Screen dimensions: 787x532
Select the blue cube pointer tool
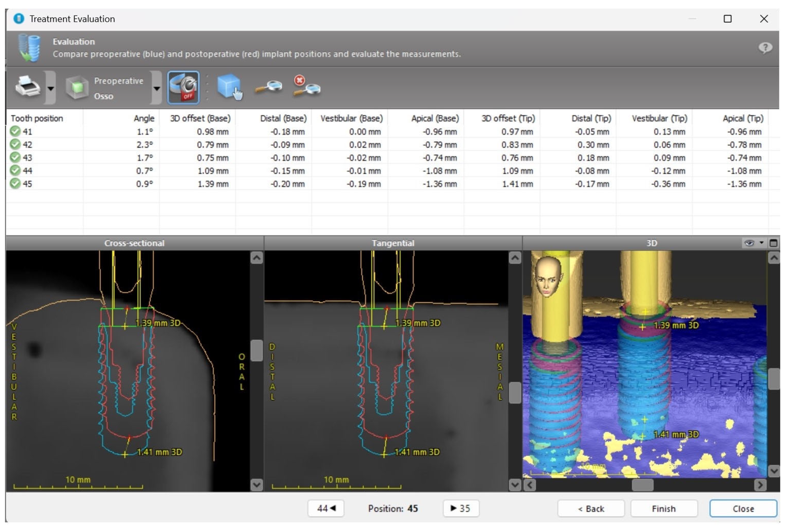[230, 87]
